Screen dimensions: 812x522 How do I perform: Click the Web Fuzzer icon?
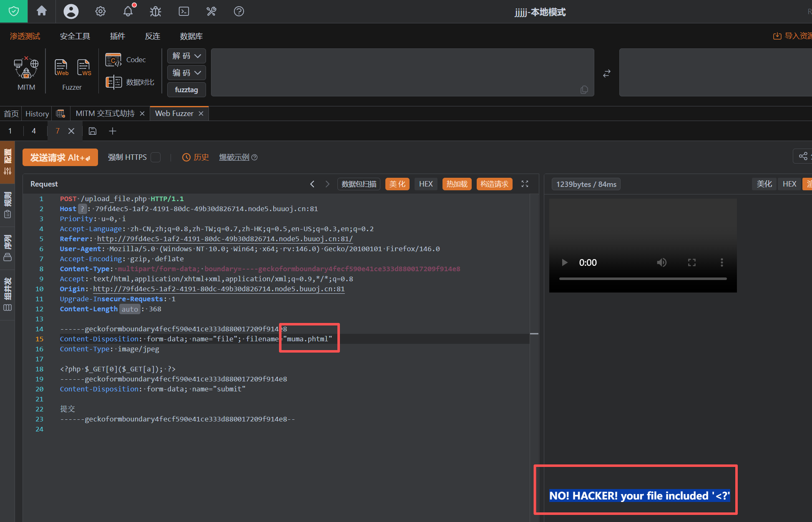coord(61,67)
